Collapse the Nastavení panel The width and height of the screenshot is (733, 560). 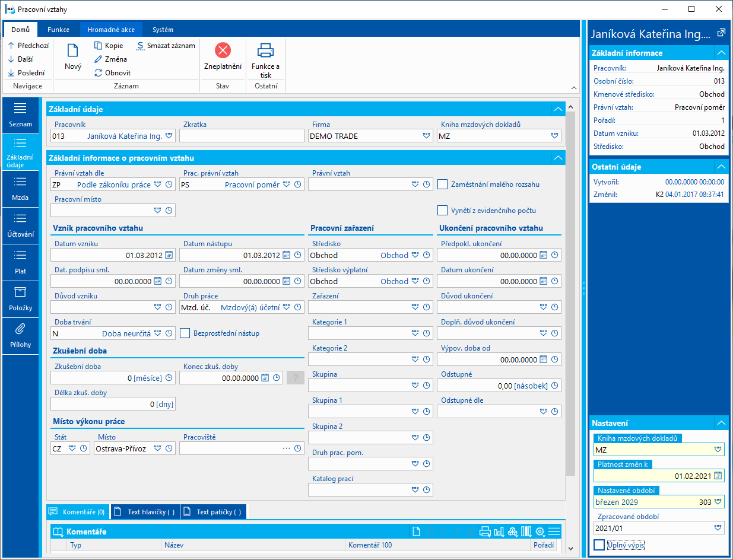click(x=721, y=423)
